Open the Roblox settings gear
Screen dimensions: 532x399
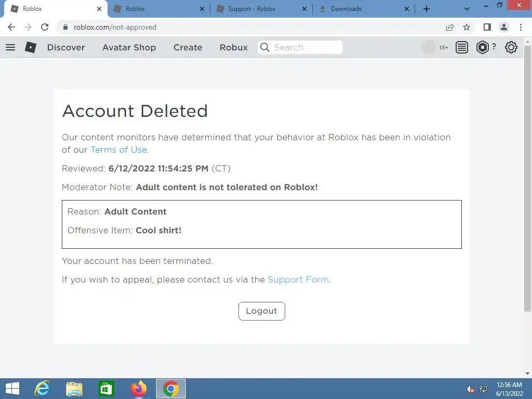click(x=511, y=47)
